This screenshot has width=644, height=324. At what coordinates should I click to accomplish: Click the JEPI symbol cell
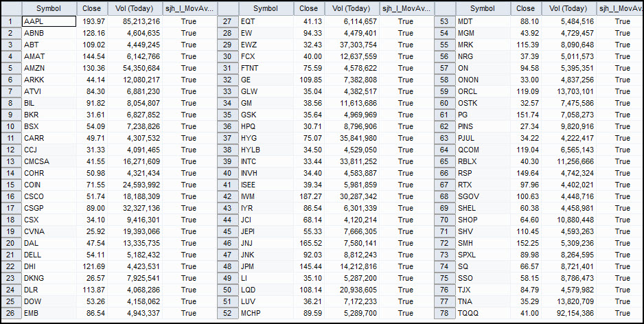(266, 231)
